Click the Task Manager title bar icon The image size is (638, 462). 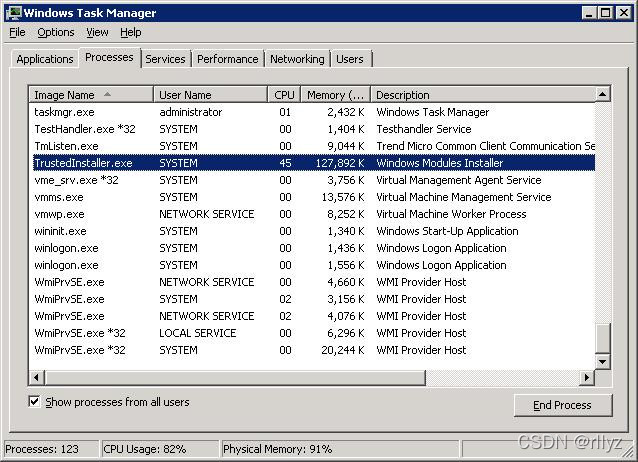click(x=13, y=13)
